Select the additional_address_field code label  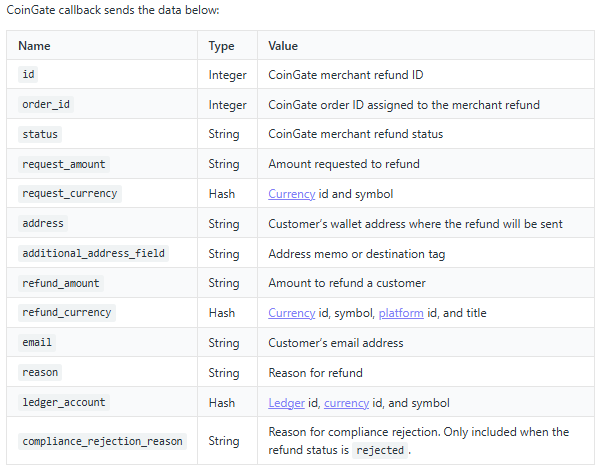click(93, 254)
